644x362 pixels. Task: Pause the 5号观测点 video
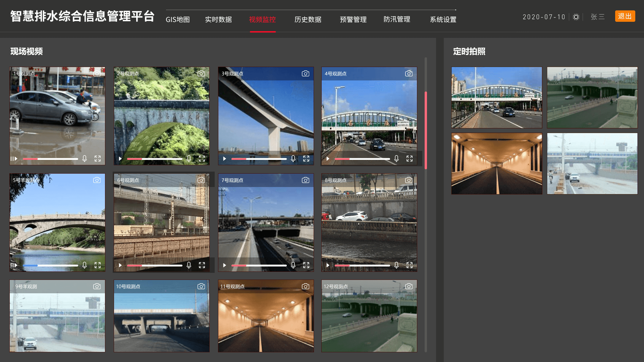(14, 265)
